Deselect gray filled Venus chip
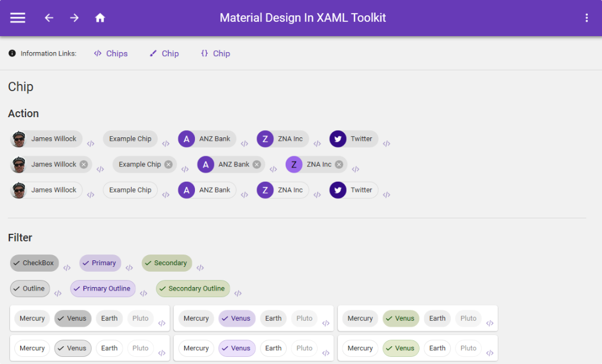This screenshot has width=602, height=364. [x=73, y=318]
